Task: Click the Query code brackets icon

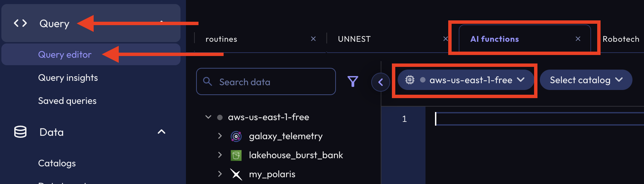Action: click(x=20, y=23)
